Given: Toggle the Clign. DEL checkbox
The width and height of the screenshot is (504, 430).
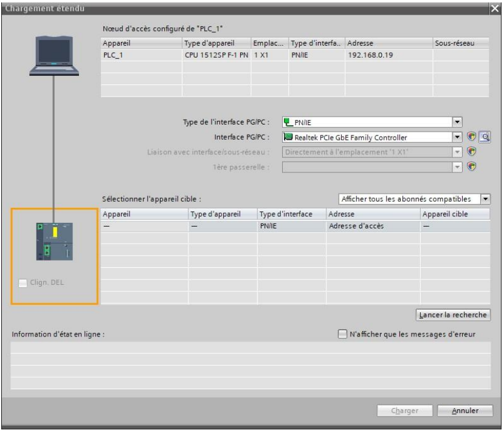Looking at the screenshot, I should pyautogui.click(x=23, y=283).
